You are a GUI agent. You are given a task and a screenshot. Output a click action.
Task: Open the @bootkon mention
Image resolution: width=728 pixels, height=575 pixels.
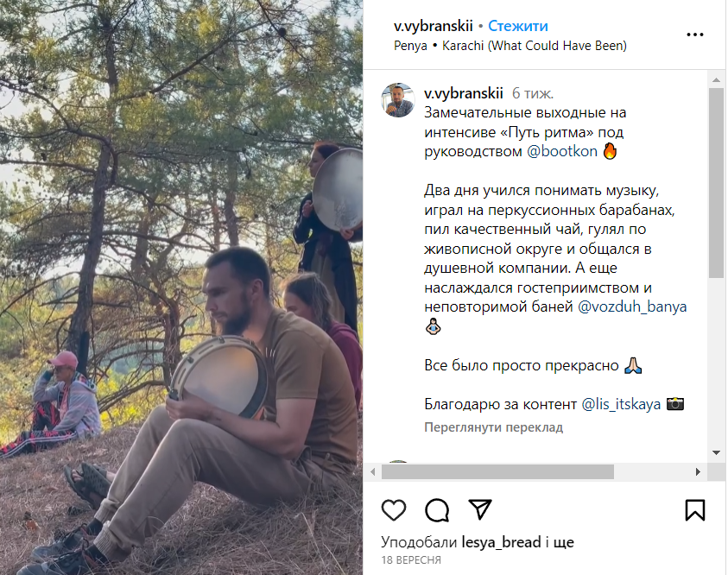pyautogui.click(x=562, y=151)
